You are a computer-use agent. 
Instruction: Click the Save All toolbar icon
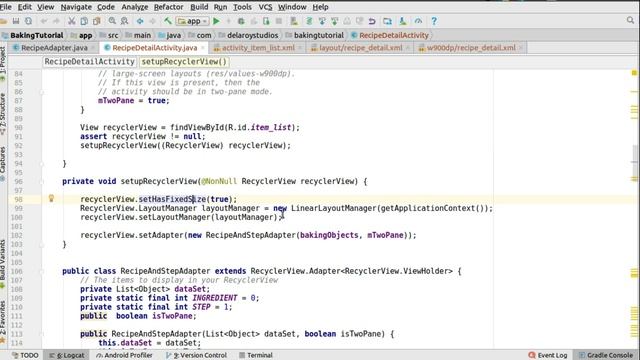click(16, 21)
